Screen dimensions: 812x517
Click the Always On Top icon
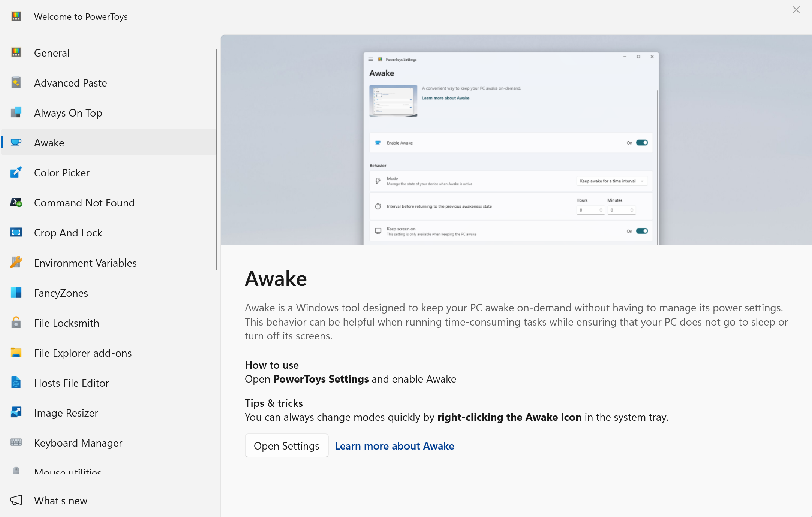[x=16, y=113]
